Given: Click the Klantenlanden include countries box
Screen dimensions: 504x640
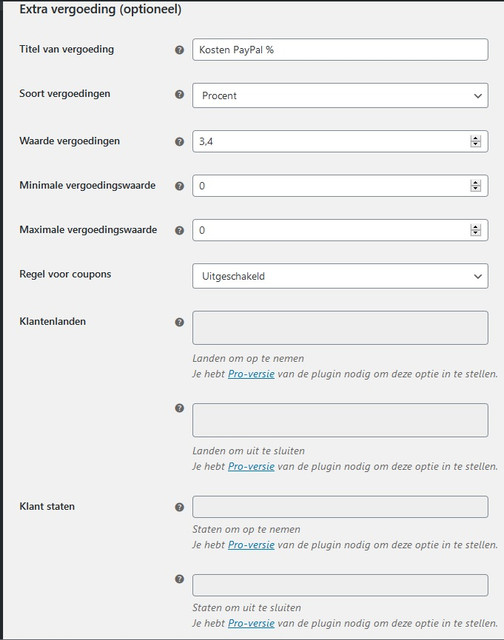Looking at the screenshot, I should (x=340, y=328).
